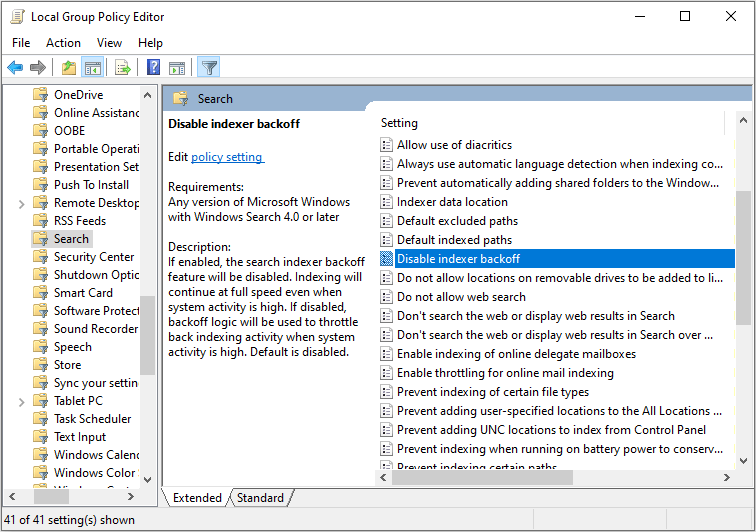
Task: Click the tree pane horizontal scroll left arrow
Action: pos(13,496)
